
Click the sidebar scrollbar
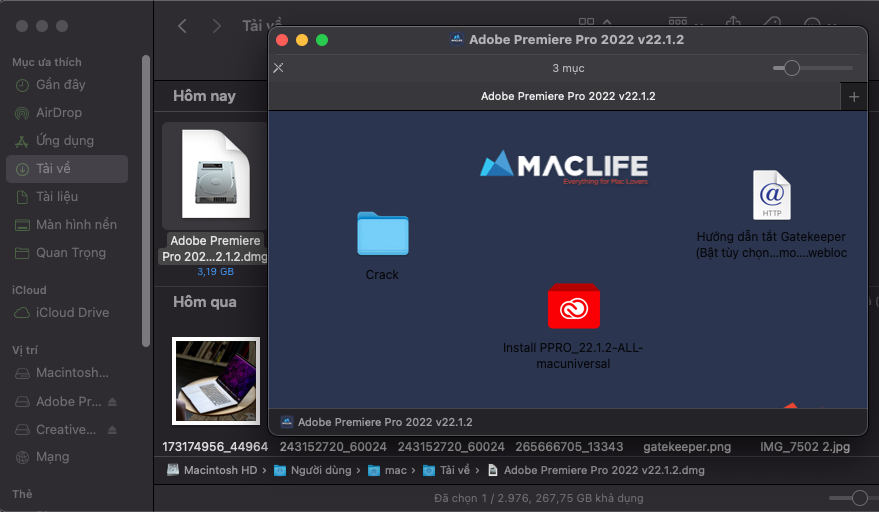[146, 201]
